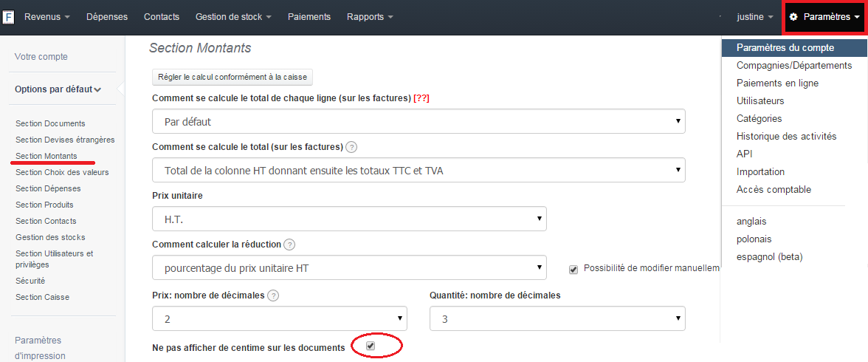Select Importation menu entry
Viewport: 868px width, 362px height.
[x=760, y=172]
